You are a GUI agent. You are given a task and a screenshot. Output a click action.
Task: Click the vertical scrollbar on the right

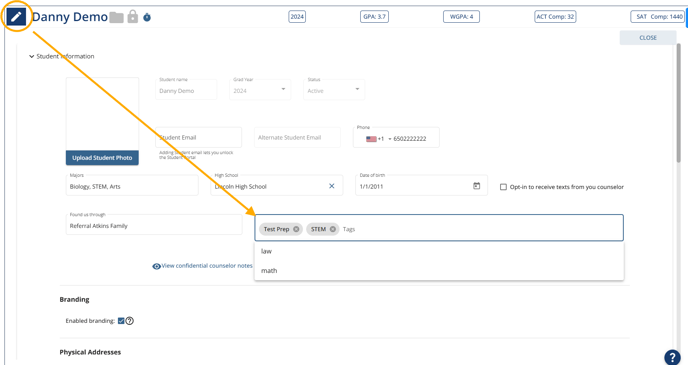[x=679, y=104]
